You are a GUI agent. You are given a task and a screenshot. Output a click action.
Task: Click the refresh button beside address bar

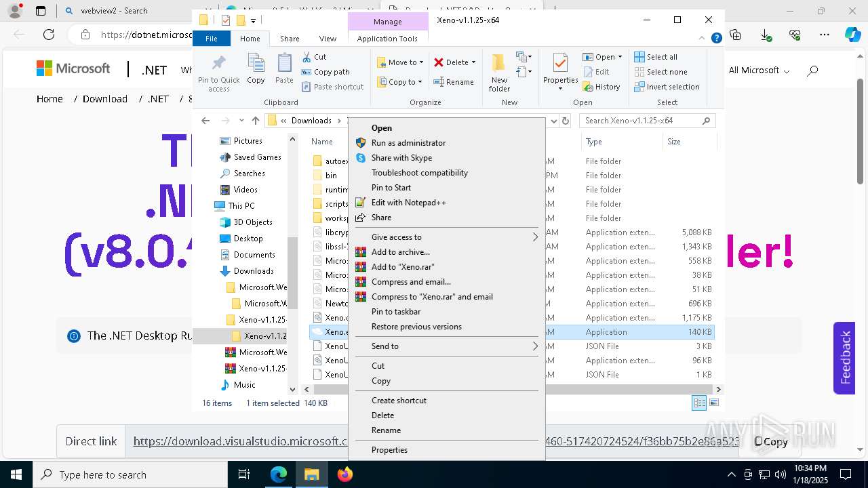pyautogui.click(x=566, y=121)
